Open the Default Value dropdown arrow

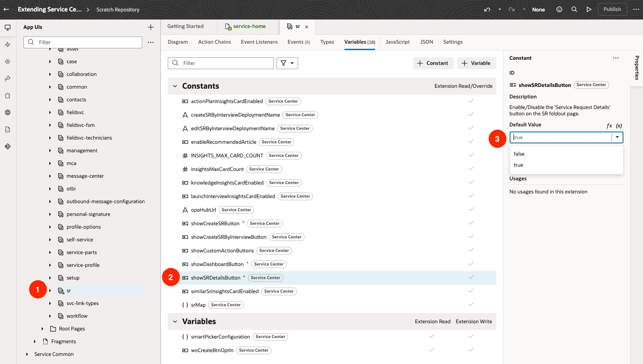617,137
